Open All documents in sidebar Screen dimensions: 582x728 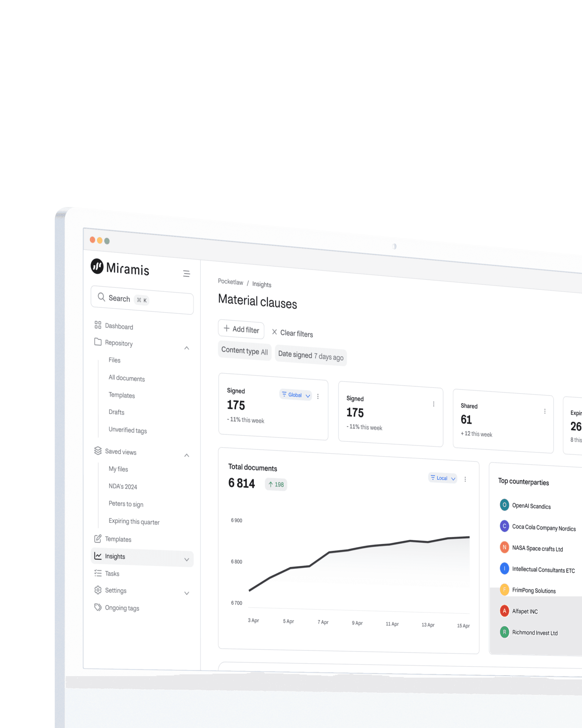[x=126, y=378]
